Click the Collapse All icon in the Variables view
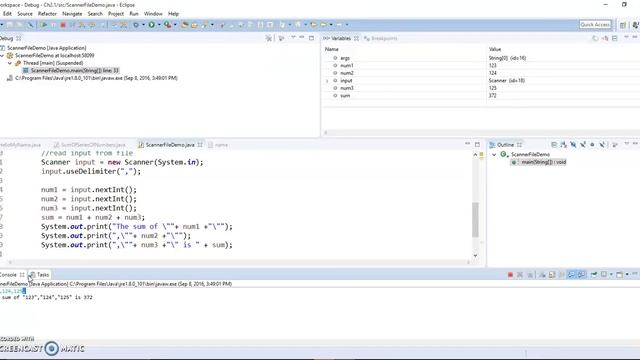 click(x=615, y=38)
